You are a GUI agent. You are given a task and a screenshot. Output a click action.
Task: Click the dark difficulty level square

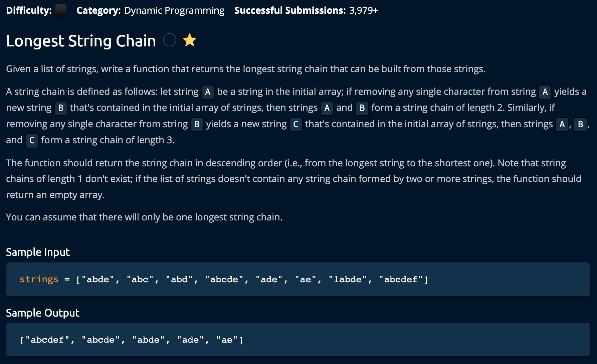60,11
